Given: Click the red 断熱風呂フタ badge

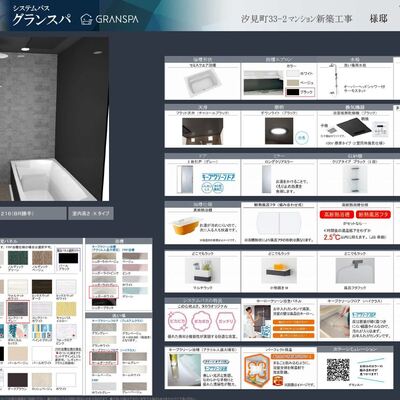Looking at the screenshot, I should [373, 215].
